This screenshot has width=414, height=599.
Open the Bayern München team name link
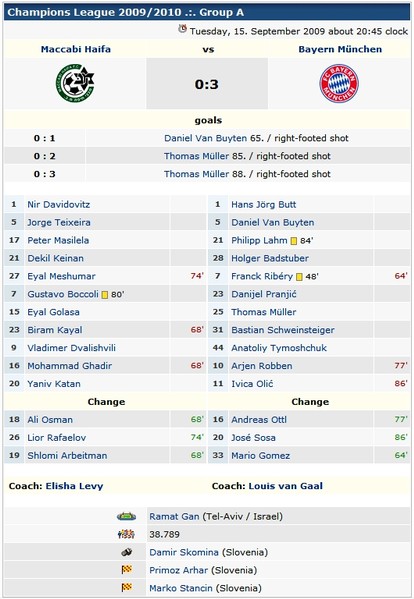coord(340,49)
